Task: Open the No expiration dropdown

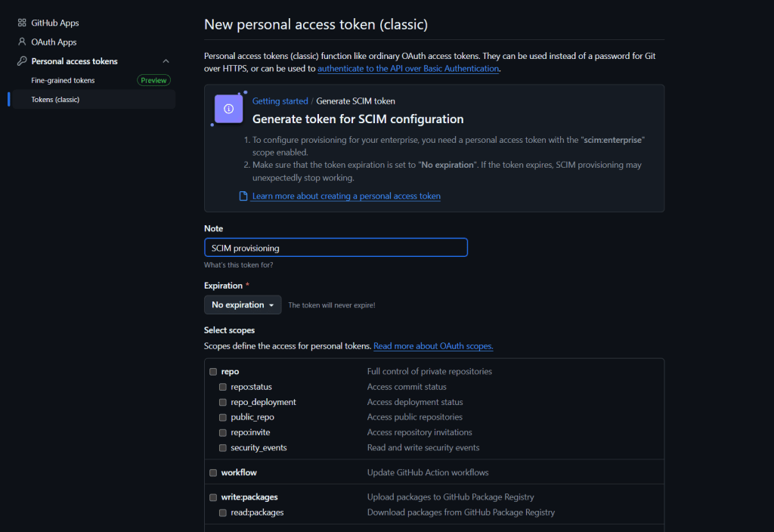Action: click(x=243, y=305)
